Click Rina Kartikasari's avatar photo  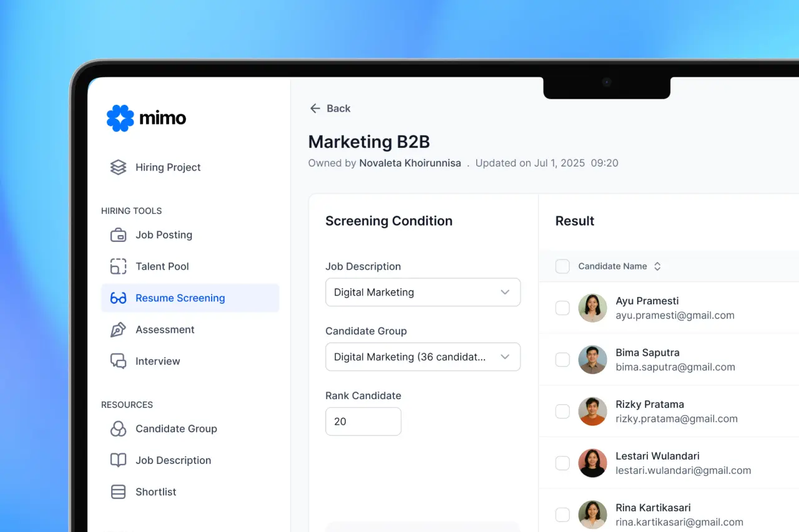click(592, 515)
